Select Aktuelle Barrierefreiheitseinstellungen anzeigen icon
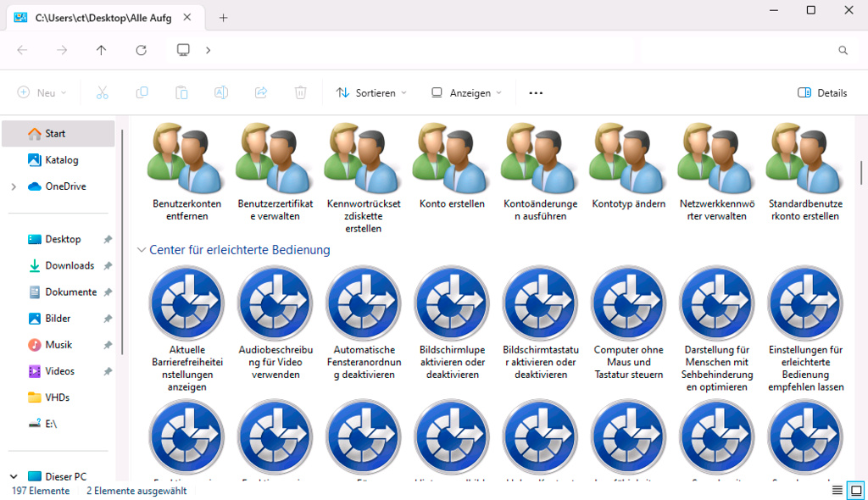Screen dimensions: 868x500 click(x=186, y=303)
